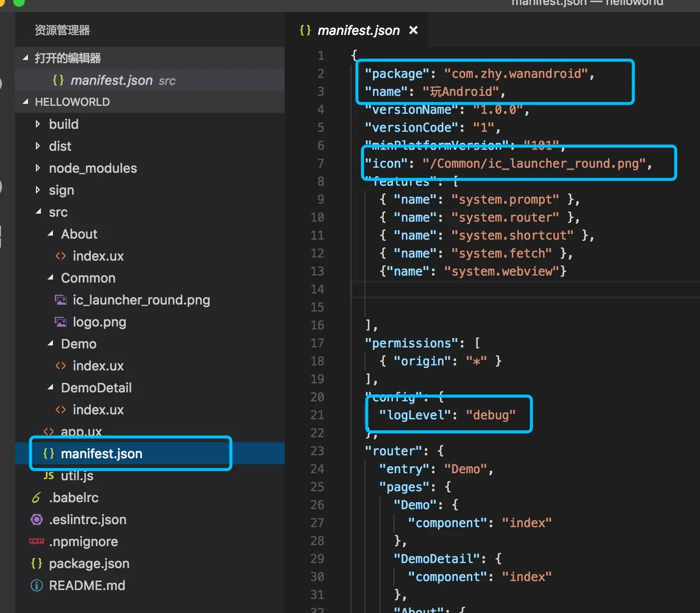Click line number 14 in the gutter
Image resolution: width=700 pixels, height=613 pixels.
pos(318,289)
